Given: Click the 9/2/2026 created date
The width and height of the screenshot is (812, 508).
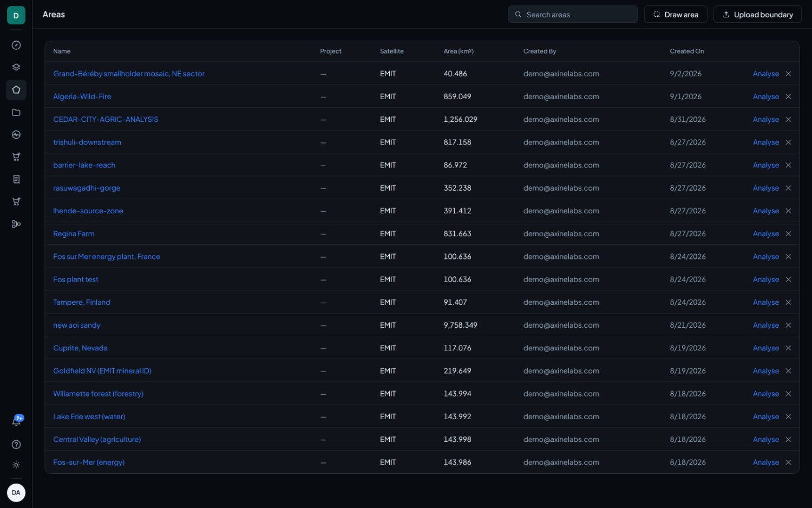Looking at the screenshot, I should [x=685, y=74].
